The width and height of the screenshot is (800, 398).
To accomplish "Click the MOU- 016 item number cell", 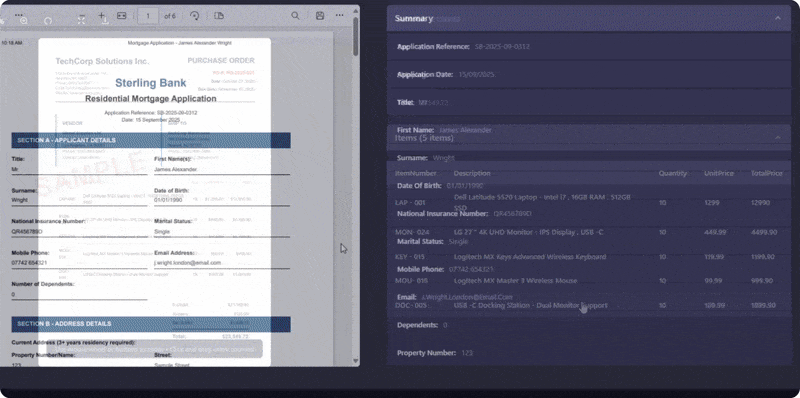I will (411, 281).
